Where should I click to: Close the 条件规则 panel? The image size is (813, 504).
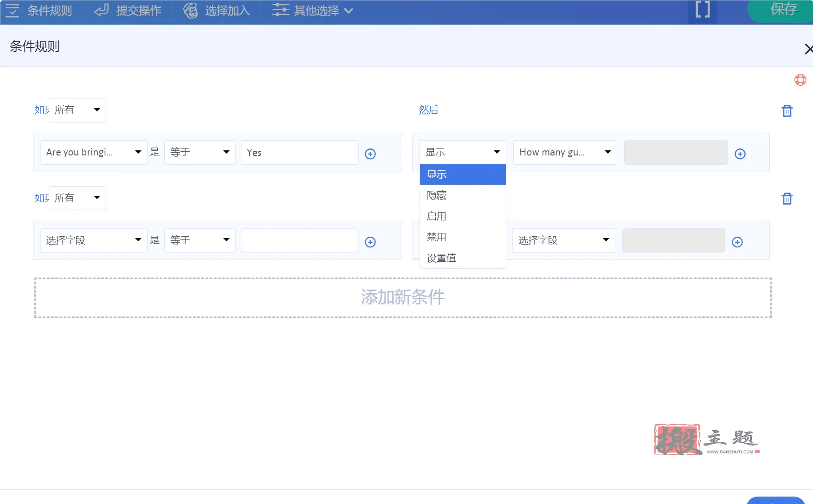tap(808, 49)
